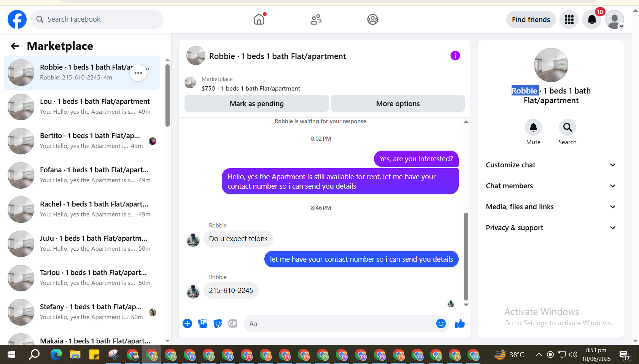
Task: Open Lou's conversation in the list
Action: (x=82, y=107)
